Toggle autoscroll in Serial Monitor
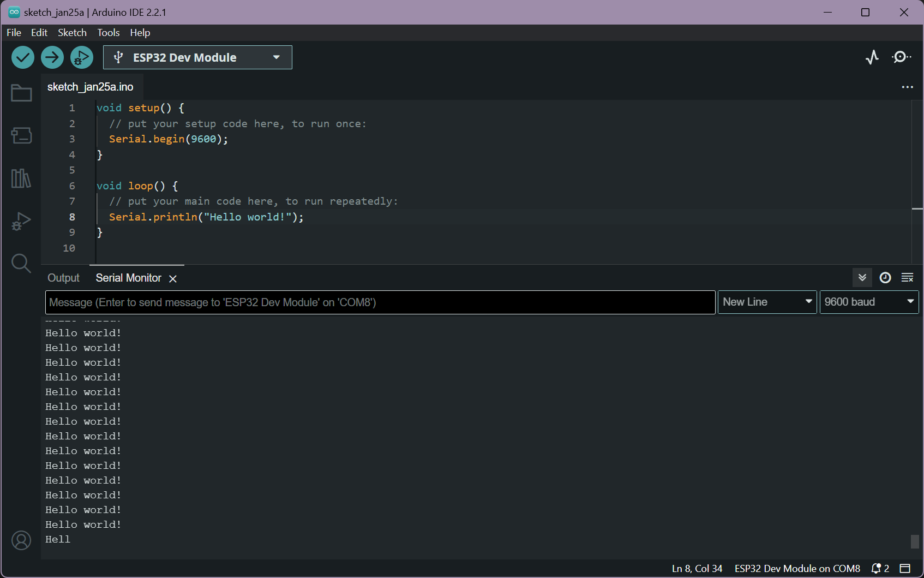The image size is (924, 578). (x=862, y=278)
